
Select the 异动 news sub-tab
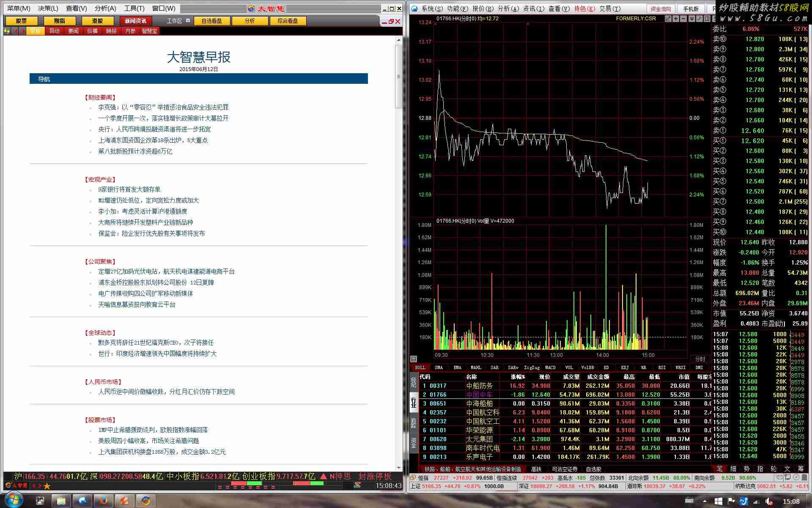(55, 31)
